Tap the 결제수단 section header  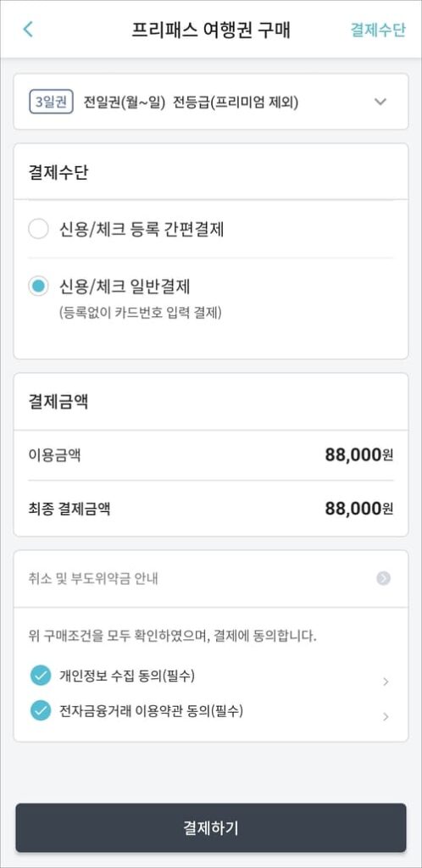tap(58, 172)
